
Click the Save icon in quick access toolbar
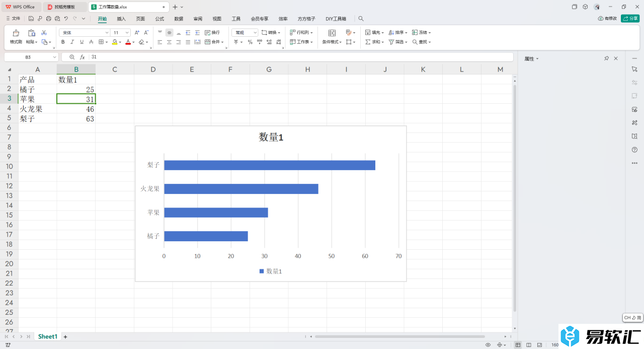click(31, 19)
